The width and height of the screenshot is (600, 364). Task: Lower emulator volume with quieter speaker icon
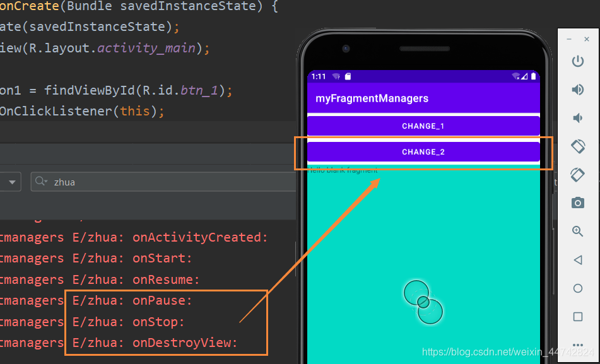click(x=577, y=118)
